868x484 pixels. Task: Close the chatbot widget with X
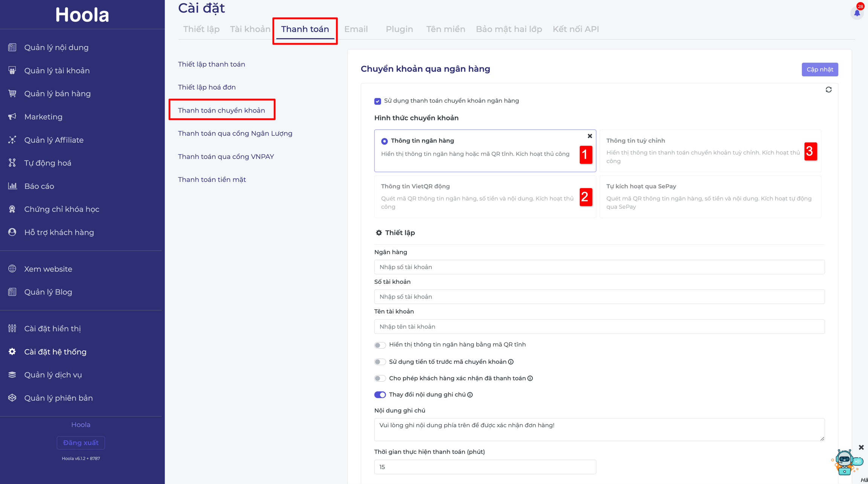coord(861,447)
